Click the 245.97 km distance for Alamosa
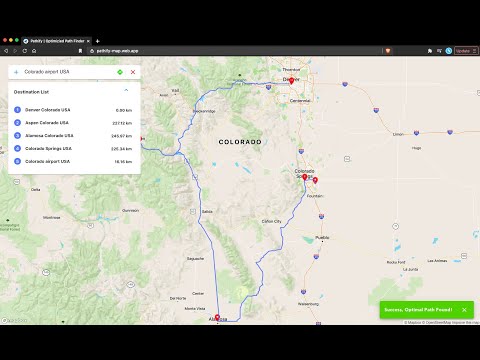Viewport: 480px width, 360px height. tap(122, 136)
